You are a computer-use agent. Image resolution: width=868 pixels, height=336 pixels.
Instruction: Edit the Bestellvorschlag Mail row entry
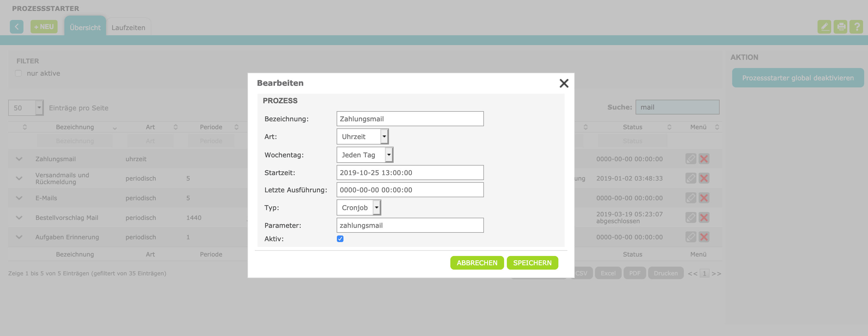tap(691, 217)
